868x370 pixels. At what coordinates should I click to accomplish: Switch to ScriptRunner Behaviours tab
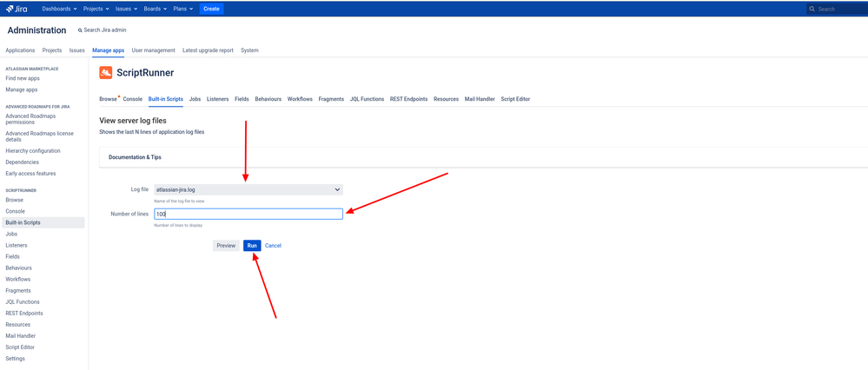[268, 99]
